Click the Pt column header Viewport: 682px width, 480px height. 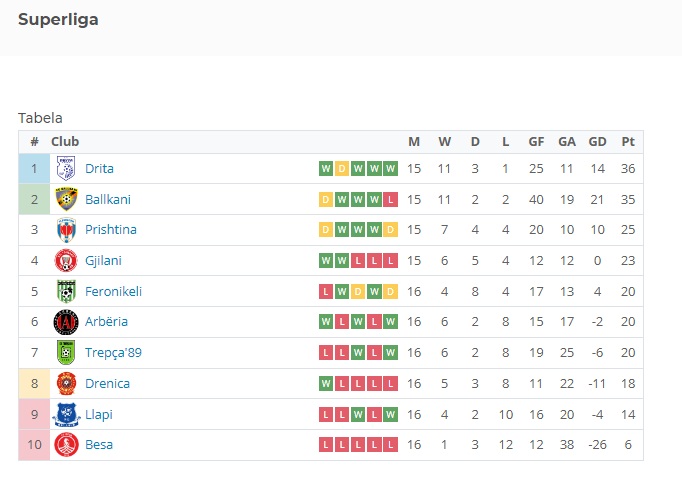(628, 142)
